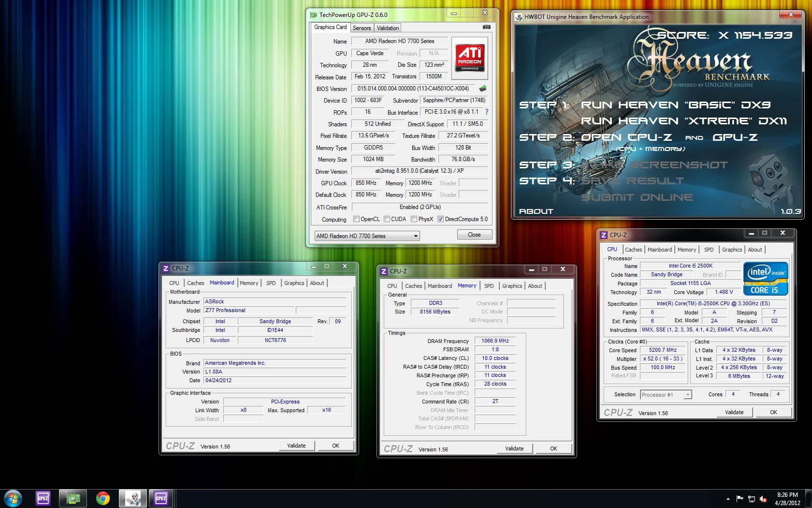
Task: Click OK in CPU-Z CPU window
Action: tap(773, 412)
